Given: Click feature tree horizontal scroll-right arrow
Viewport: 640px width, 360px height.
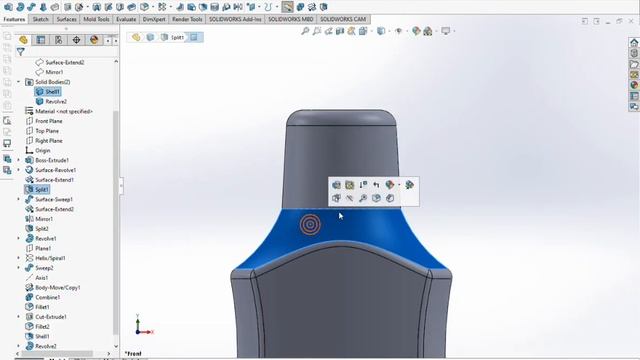Looking at the screenshot, I should point(109,354).
